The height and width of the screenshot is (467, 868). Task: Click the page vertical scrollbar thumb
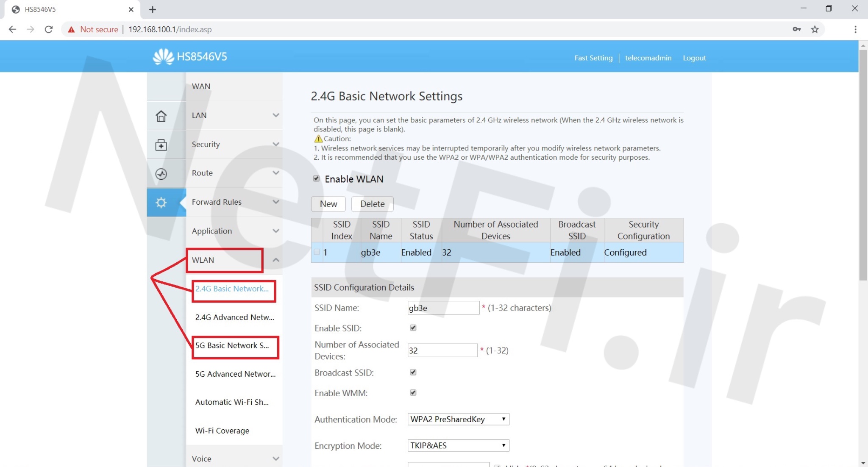pyautogui.click(x=863, y=165)
